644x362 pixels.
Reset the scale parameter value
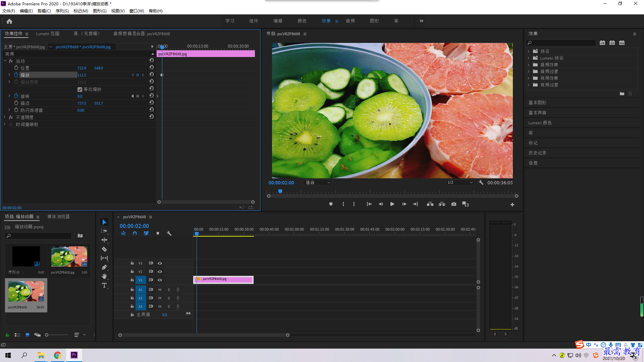pyautogui.click(x=152, y=75)
